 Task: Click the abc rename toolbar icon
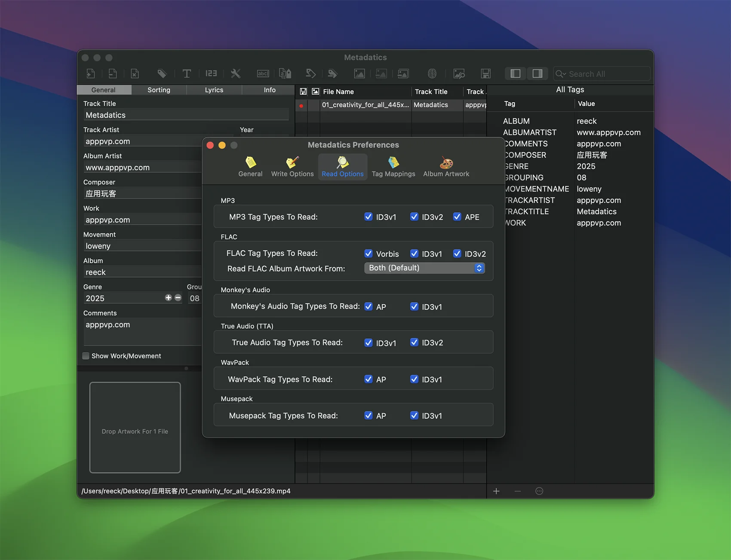263,73
